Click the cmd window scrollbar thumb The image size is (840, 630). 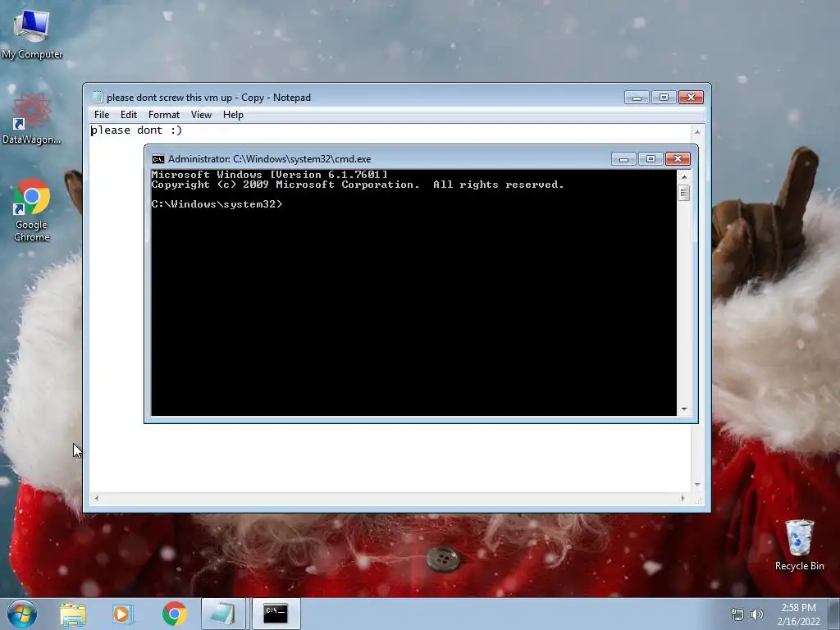click(x=684, y=193)
